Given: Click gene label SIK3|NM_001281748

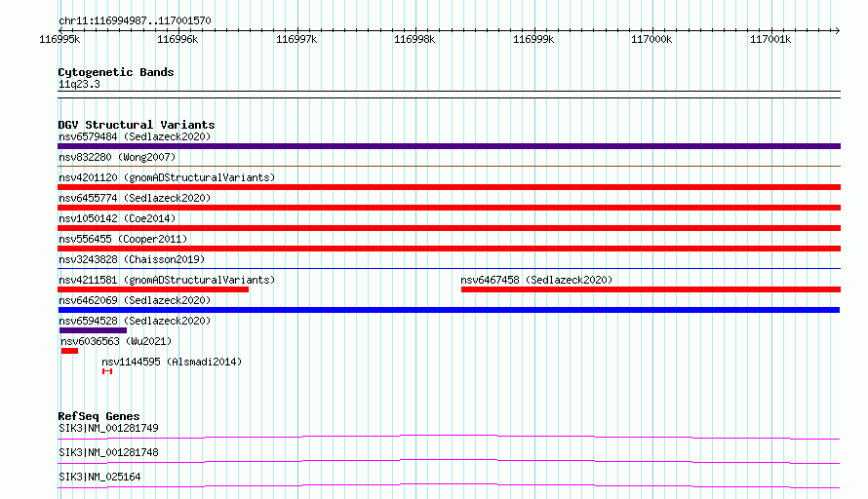Looking at the screenshot, I should coord(108,452).
